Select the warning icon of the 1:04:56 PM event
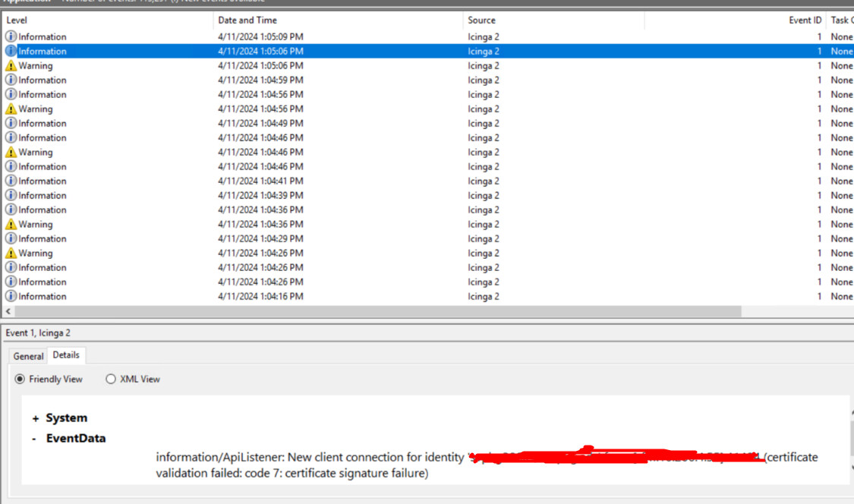 click(11, 109)
